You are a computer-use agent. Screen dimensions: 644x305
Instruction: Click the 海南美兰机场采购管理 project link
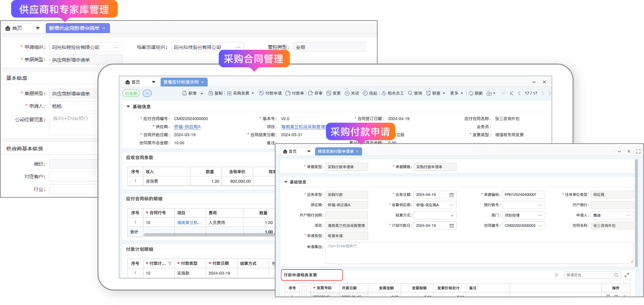303,127
